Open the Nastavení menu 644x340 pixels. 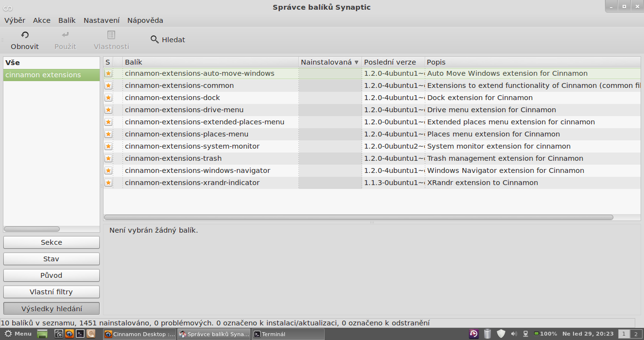101,20
